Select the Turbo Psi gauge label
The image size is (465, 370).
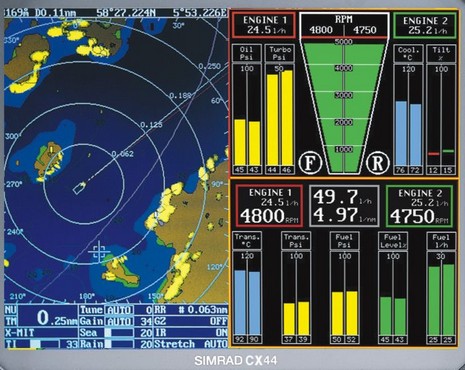point(280,53)
